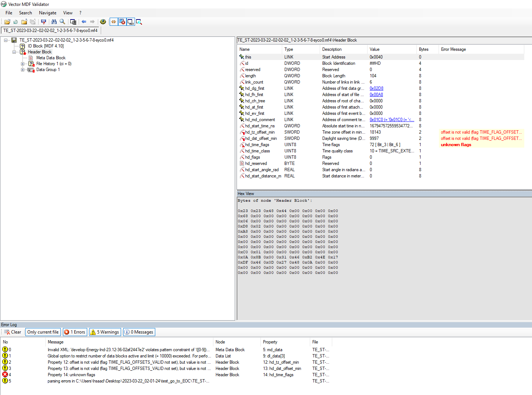Click the reload file toolbar icon
The width and height of the screenshot is (532, 395).
click(15, 22)
